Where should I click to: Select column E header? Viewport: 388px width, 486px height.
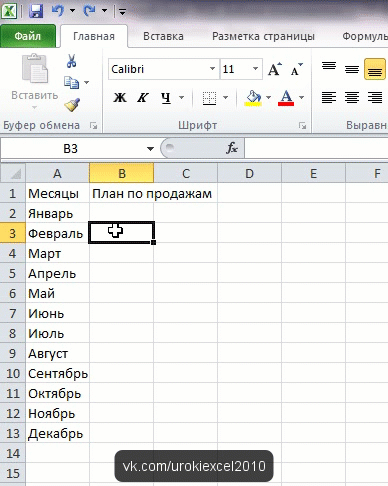(313, 173)
